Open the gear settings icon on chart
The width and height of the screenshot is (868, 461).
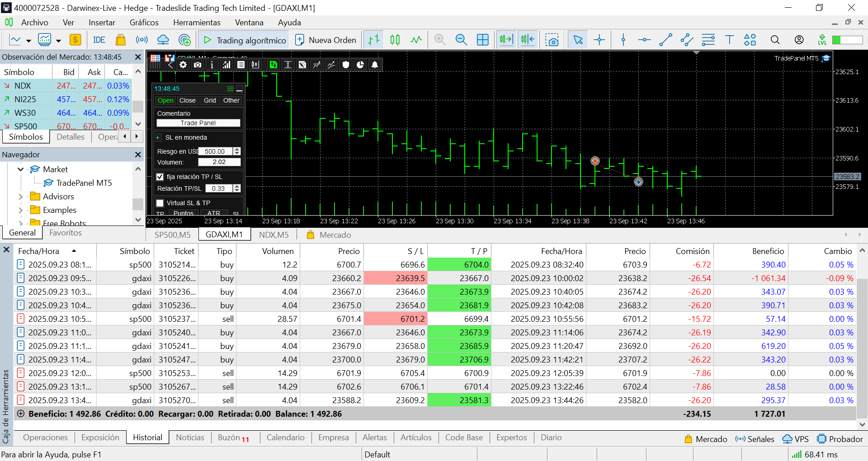[183, 65]
